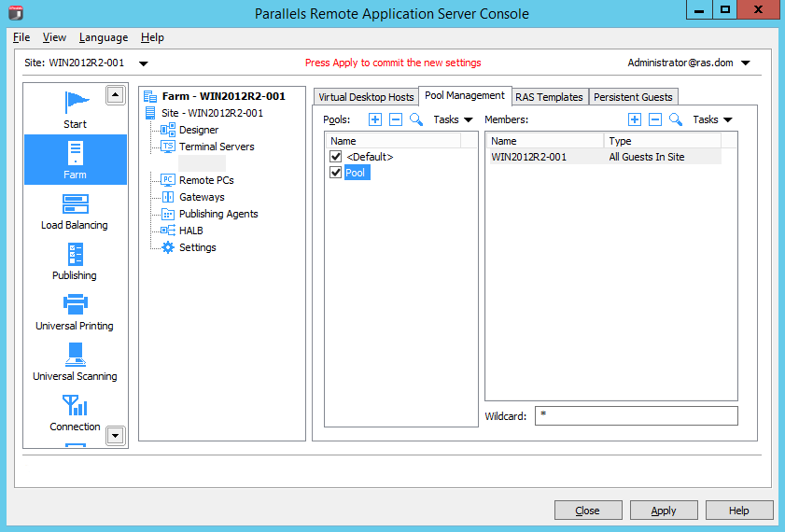The width and height of the screenshot is (785, 532).
Task: Open the Start category flag icon
Action: 77,103
